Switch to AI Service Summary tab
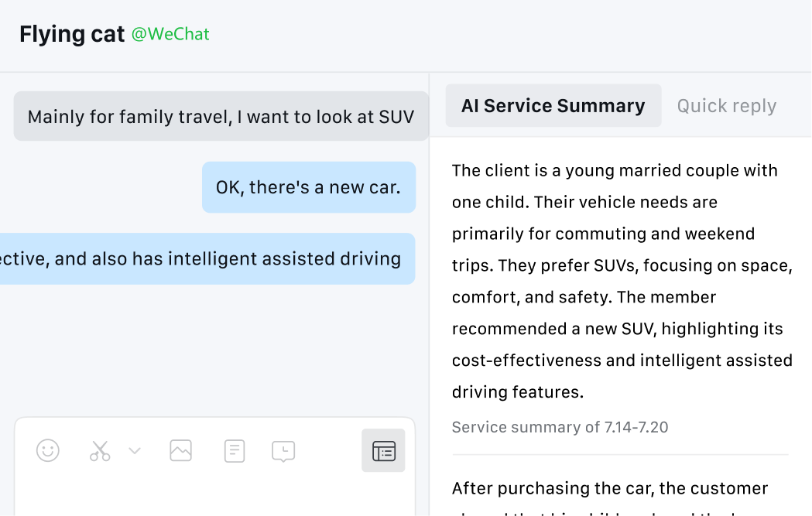 (553, 106)
